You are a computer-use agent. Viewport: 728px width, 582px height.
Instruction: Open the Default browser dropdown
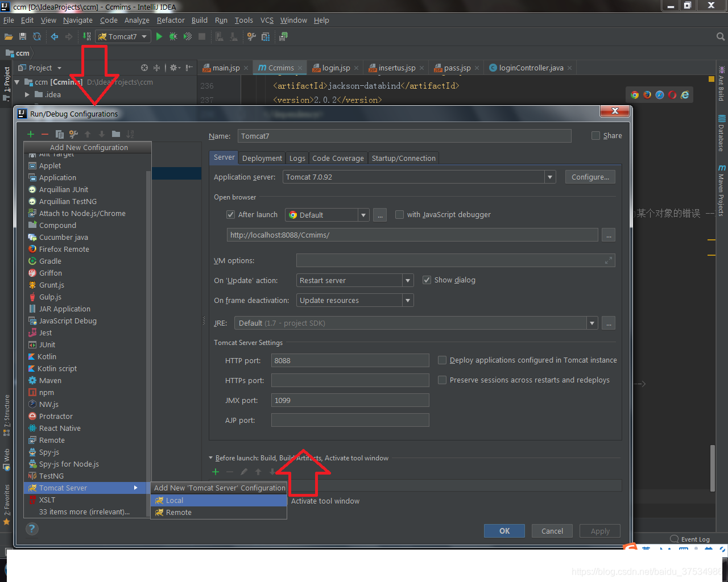pyautogui.click(x=364, y=215)
